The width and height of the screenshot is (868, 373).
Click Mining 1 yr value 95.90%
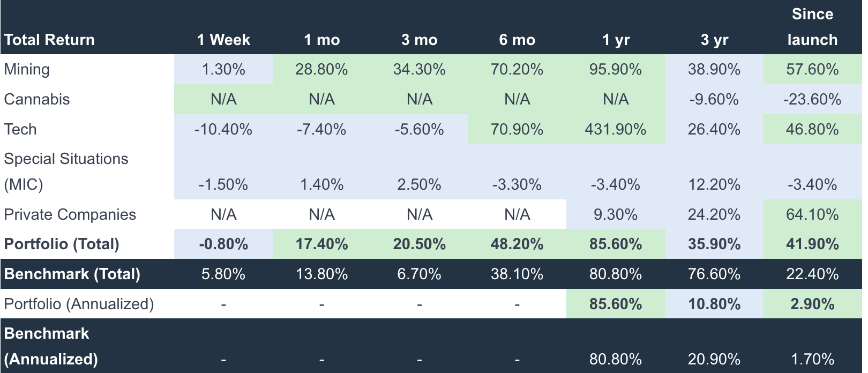[615, 69]
